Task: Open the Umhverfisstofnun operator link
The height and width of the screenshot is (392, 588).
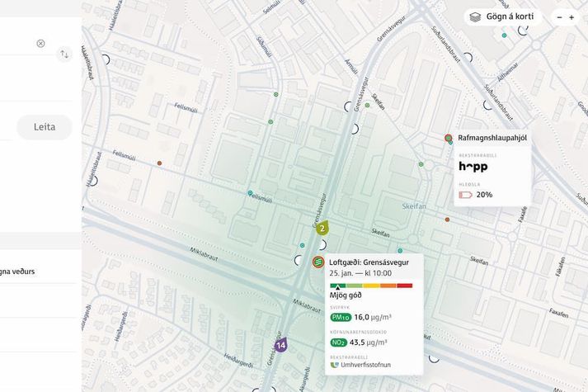Action: coord(360,365)
